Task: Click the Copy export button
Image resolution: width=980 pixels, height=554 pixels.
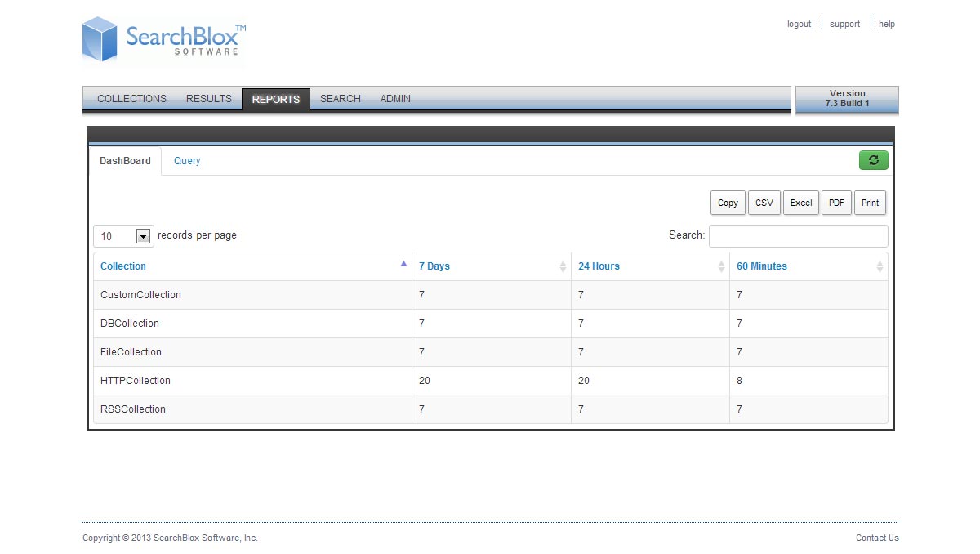Action: pyautogui.click(x=728, y=203)
